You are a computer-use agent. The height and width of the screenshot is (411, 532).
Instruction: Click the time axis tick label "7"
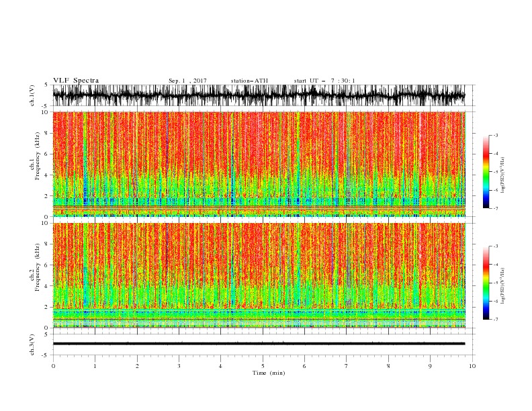(347, 366)
